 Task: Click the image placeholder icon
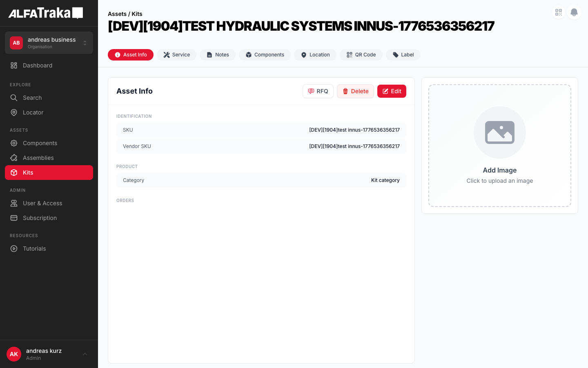click(499, 132)
